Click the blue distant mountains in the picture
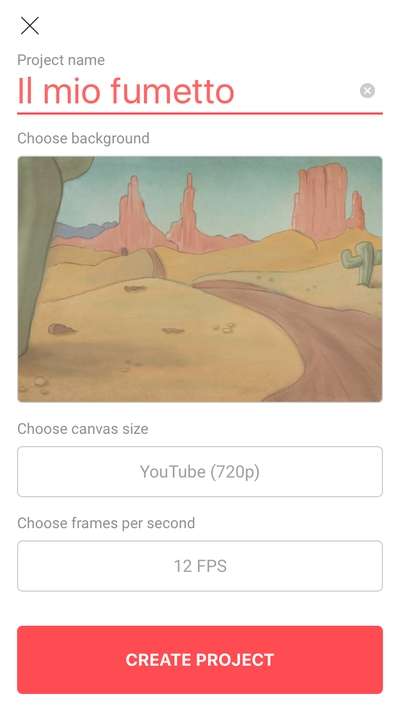The width and height of the screenshot is (400, 711). tap(84, 230)
